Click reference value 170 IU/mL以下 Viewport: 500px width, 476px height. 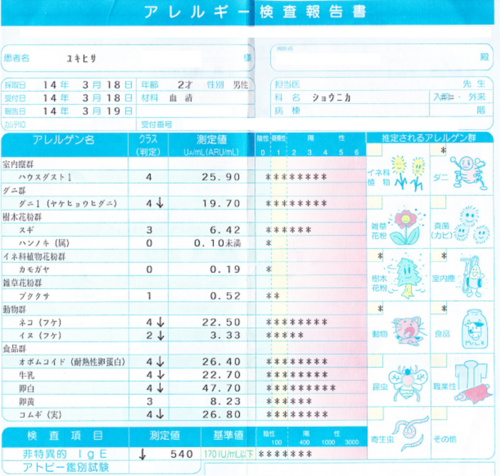tap(228, 454)
